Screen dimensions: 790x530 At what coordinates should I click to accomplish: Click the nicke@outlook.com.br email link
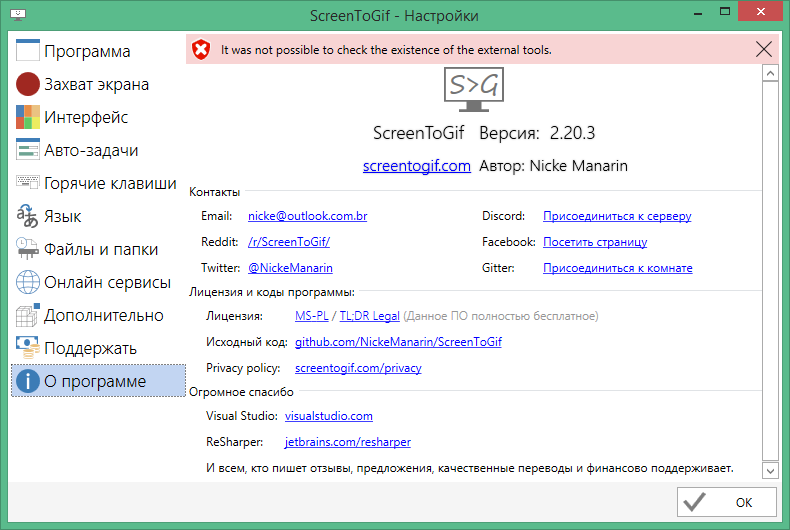pyautogui.click(x=307, y=216)
